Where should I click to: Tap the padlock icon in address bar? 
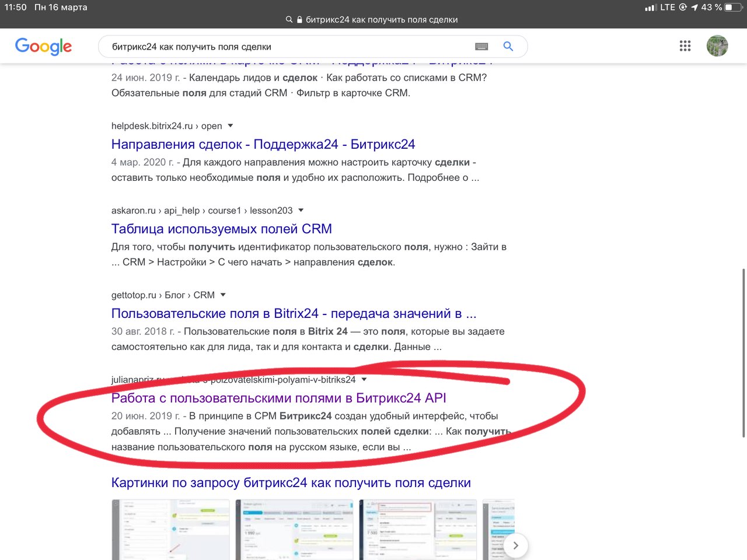click(299, 19)
